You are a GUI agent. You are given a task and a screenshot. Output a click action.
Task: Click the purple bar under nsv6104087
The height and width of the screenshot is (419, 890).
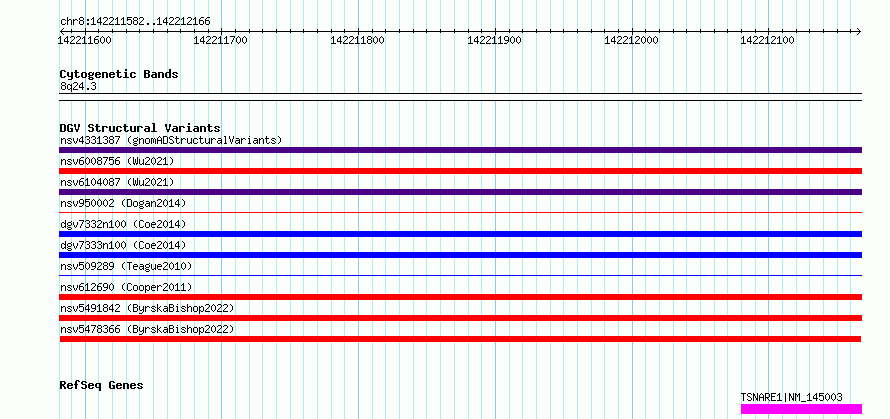tap(460, 192)
